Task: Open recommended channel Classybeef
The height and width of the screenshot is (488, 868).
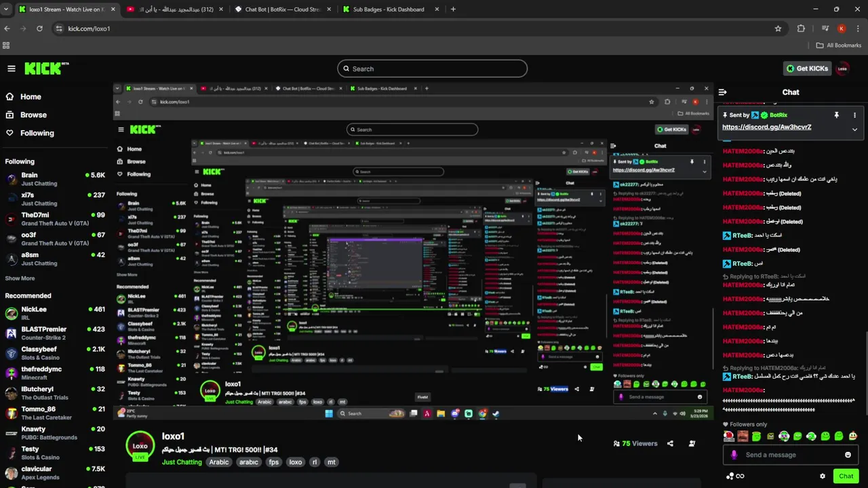Action: 54,353
